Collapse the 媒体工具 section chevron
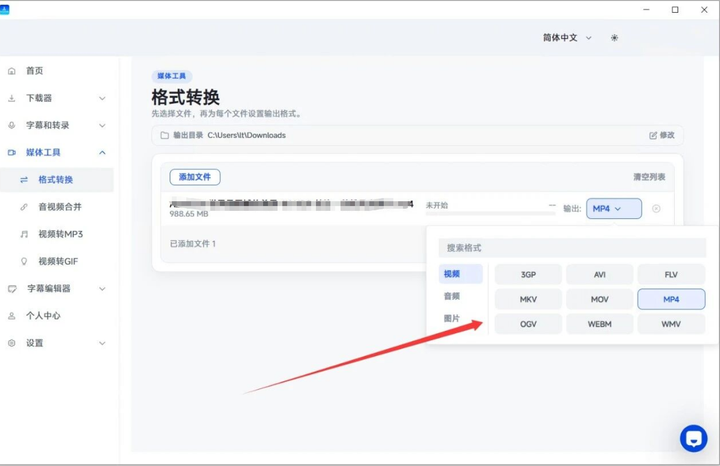This screenshot has height=466, width=720. (102, 152)
